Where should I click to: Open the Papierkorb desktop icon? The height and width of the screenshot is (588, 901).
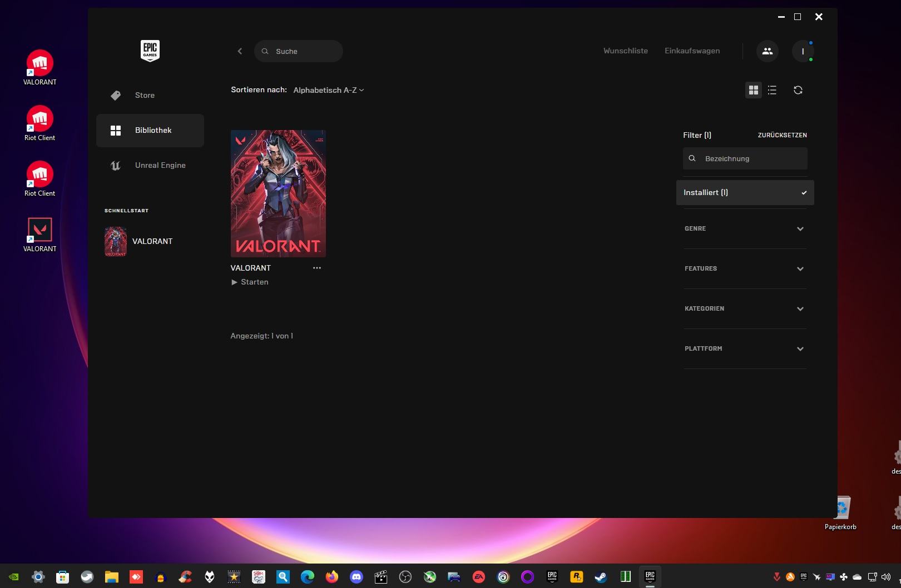(840, 512)
